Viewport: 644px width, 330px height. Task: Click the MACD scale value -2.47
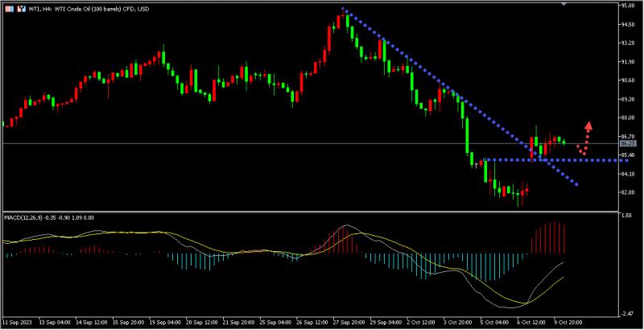pyautogui.click(x=626, y=314)
